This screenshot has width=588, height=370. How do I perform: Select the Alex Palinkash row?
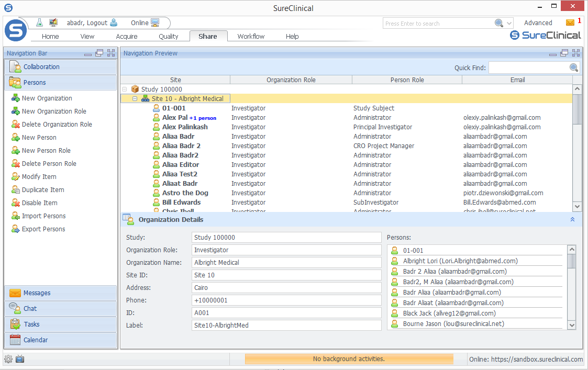(347, 127)
